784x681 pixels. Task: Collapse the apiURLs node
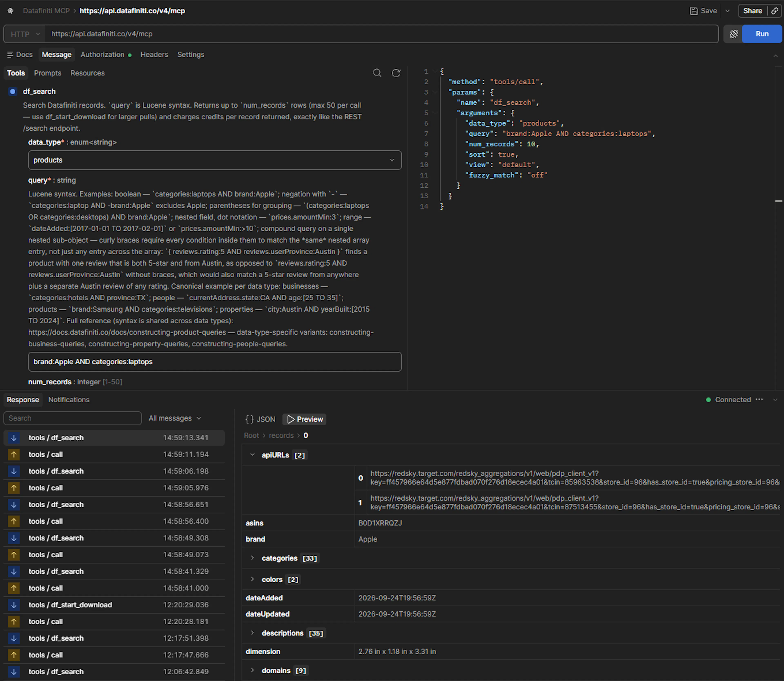[x=252, y=455]
